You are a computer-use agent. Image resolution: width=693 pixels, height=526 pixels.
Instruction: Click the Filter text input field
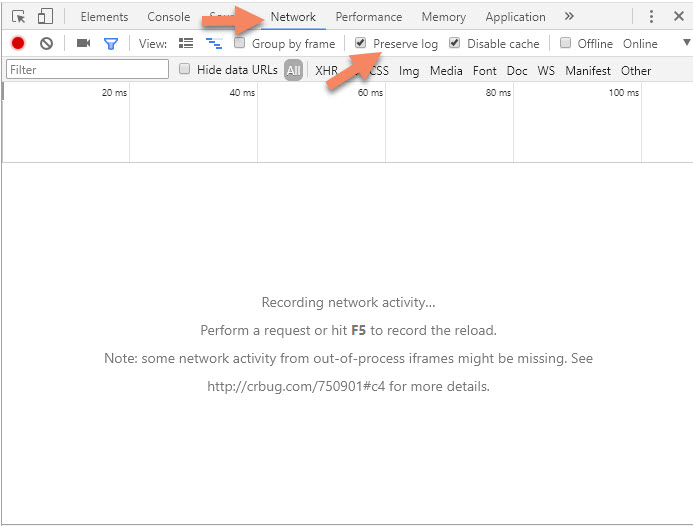click(88, 70)
